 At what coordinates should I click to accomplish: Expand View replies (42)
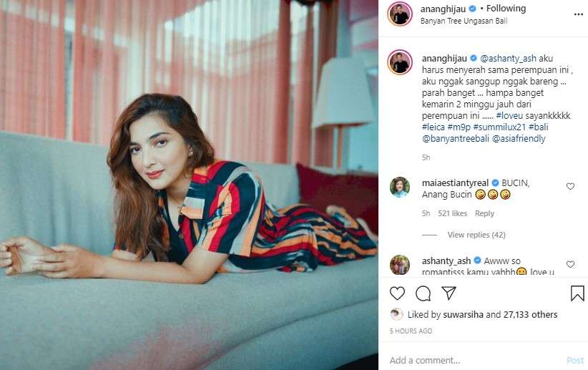pos(476,235)
